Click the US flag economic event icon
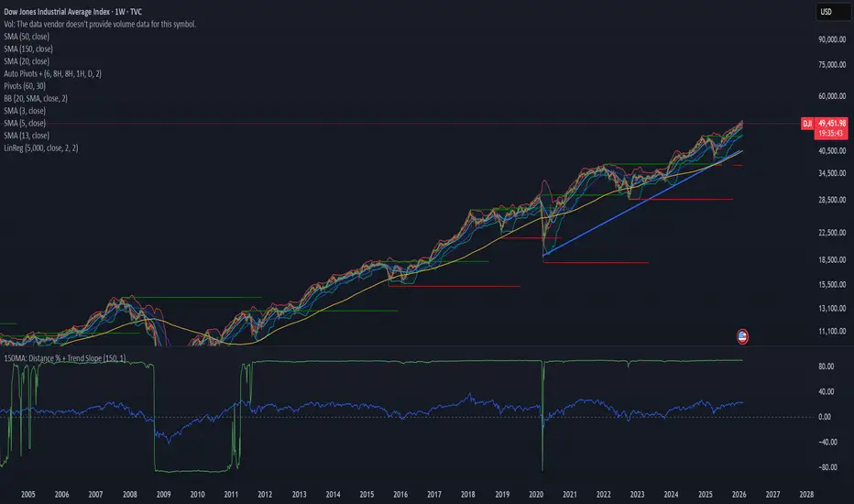The image size is (854, 504). tap(742, 336)
